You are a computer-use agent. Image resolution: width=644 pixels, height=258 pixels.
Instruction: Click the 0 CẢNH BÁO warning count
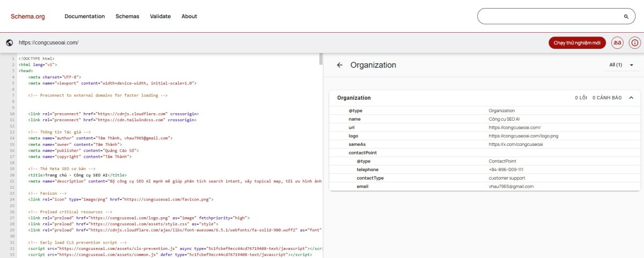[x=607, y=98]
